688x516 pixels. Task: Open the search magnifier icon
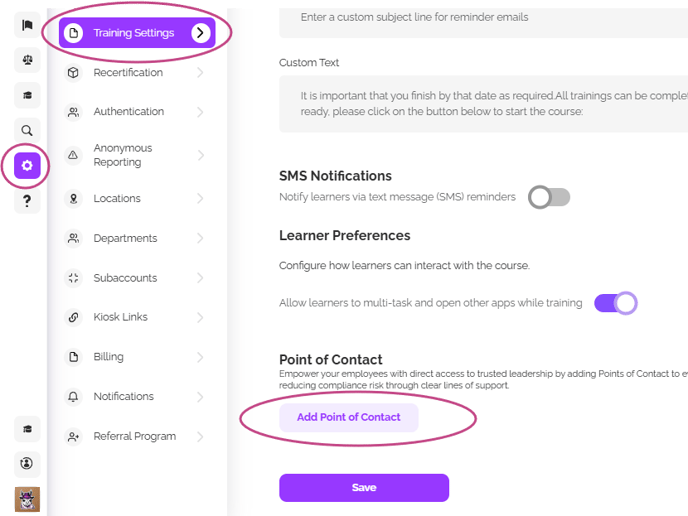pyautogui.click(x=27, y=130)
